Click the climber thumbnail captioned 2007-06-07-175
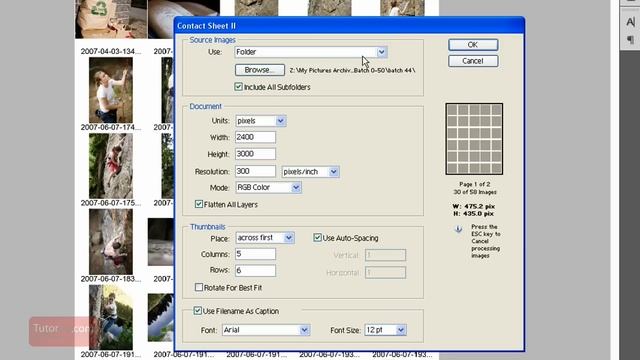The height and width of the screenshot is (360, 640). (x=111, y=166)
